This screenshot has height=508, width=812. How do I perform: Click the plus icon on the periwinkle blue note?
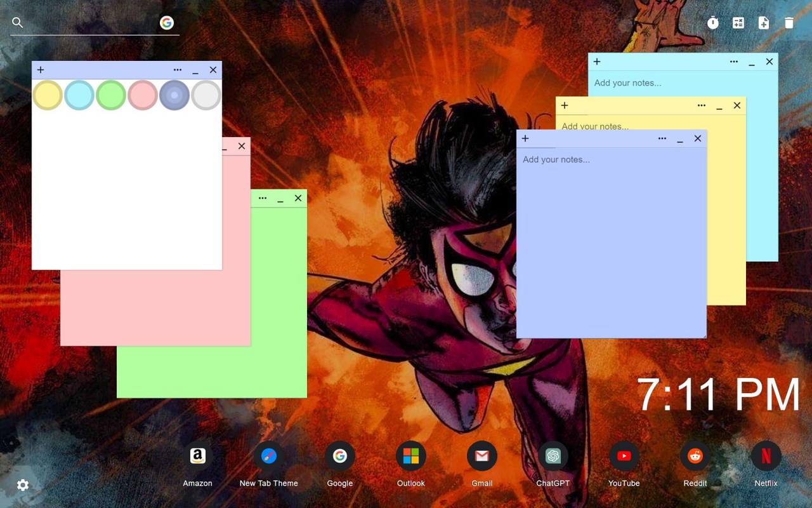tap(525, 138)
